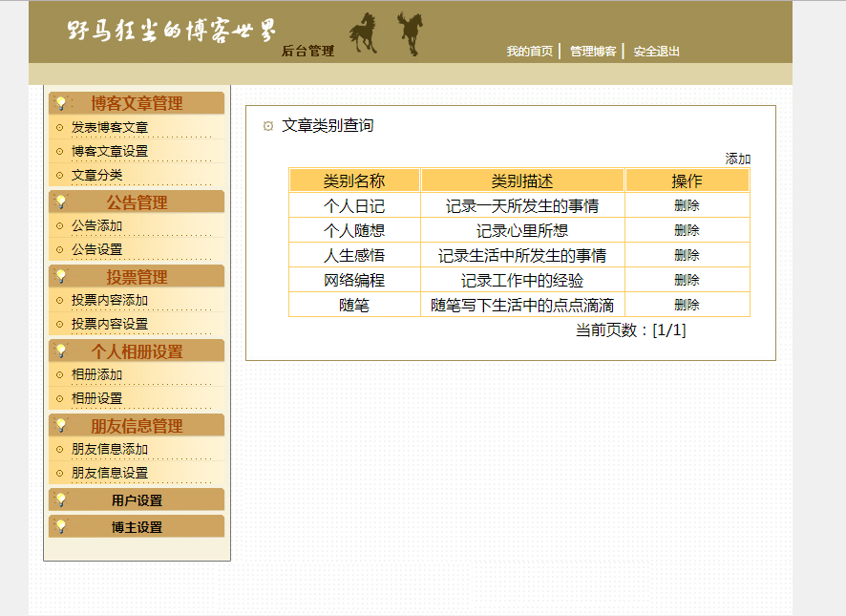Open 朋友信息添加 in sidebar
The width and height of the screenshot is (846, 616).
110,449
